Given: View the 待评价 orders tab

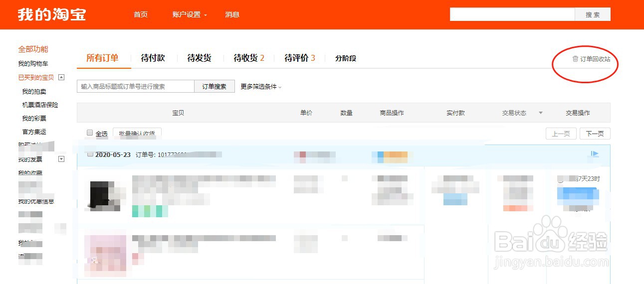Looking at the screenshot, I should click(x=300, y=58).
